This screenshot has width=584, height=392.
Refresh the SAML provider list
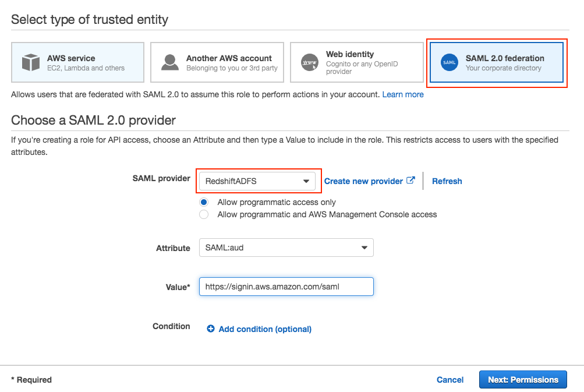click(x=447, y=181)
